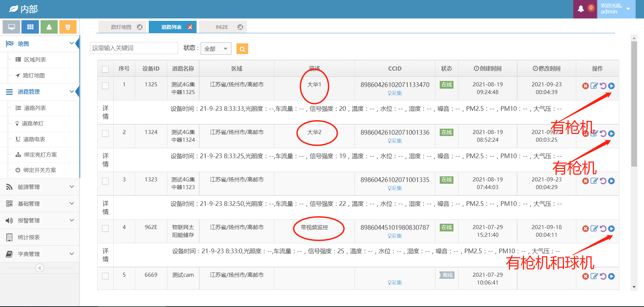Focus the keyword search input field
Image resolution: width=644 pixels, height=307 pixels.
(134, 48)
